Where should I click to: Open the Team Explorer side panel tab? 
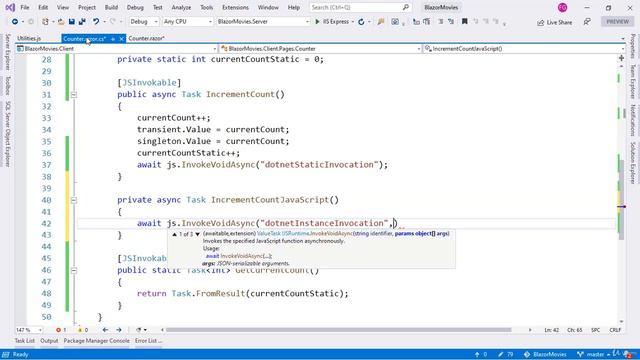(633, 82)
